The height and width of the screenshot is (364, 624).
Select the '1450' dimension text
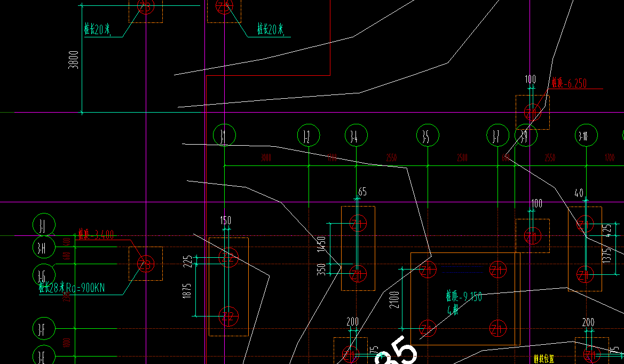click(321, 244)
